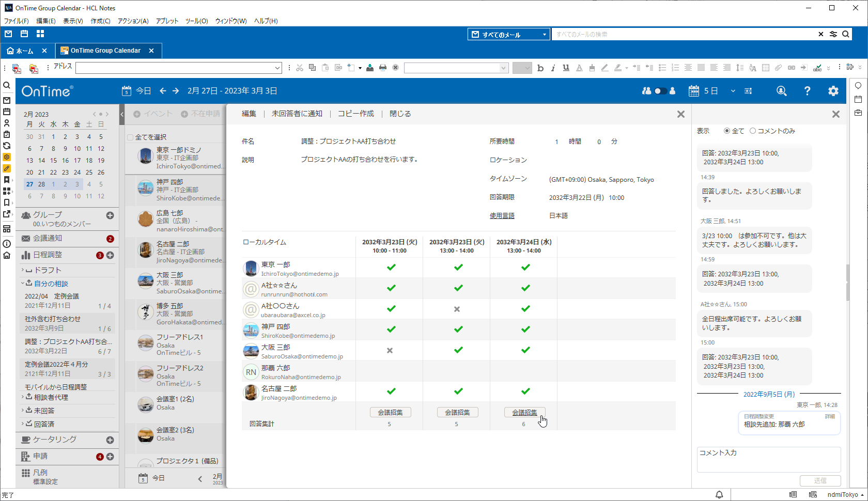
Task: Open the すべてのメール dropdown
Action: [544, 35]
